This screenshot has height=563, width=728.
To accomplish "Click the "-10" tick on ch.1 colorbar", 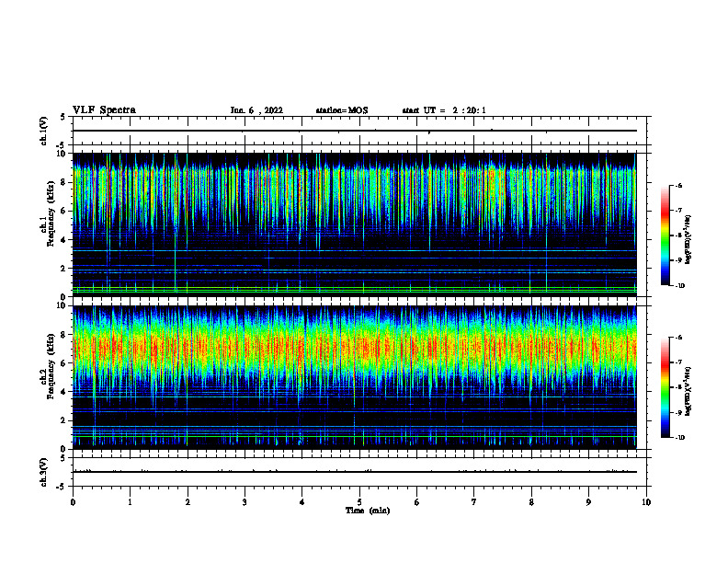I will (x=679, y=286).
